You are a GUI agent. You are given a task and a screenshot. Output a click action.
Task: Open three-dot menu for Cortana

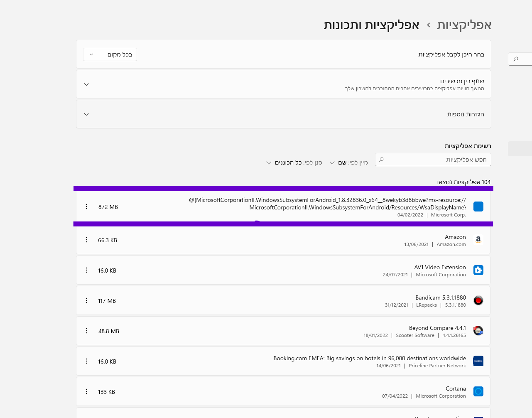(86, 391)
